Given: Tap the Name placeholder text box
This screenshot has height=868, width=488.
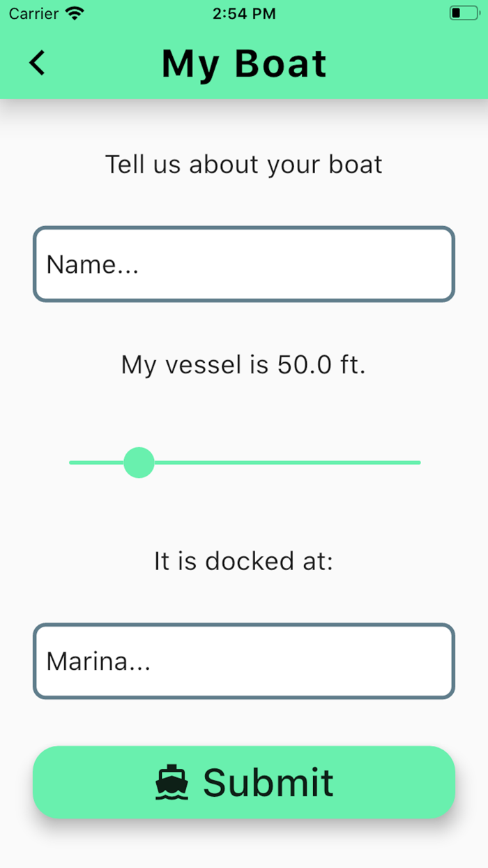Looking at the screenshot, I should click(244, 264).
